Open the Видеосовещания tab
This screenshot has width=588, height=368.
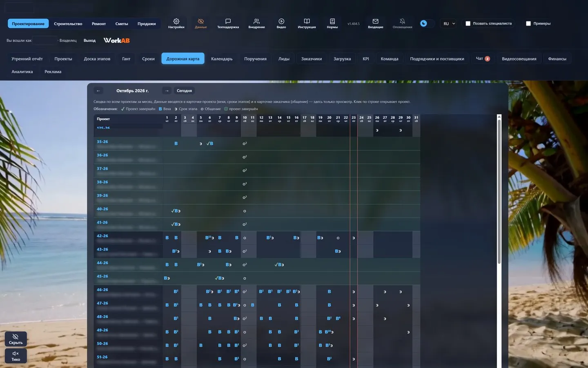[519, 58]
